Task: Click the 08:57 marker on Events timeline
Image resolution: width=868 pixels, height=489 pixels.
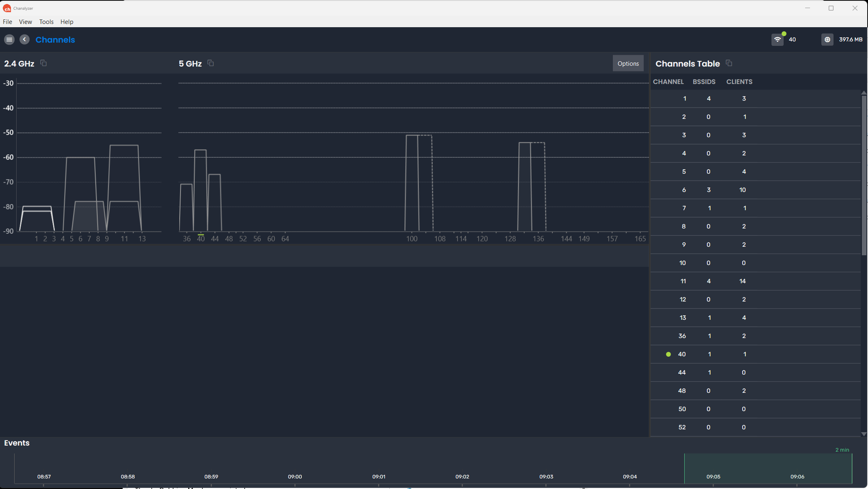Action: (x=44, y=476)
